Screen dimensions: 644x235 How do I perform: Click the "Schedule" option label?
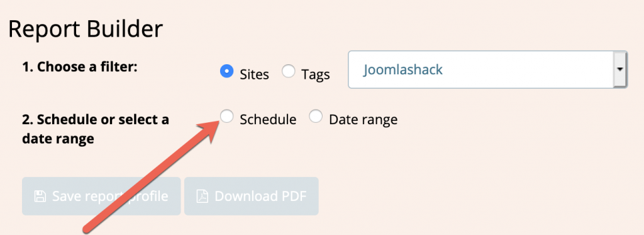coord(268,119)
